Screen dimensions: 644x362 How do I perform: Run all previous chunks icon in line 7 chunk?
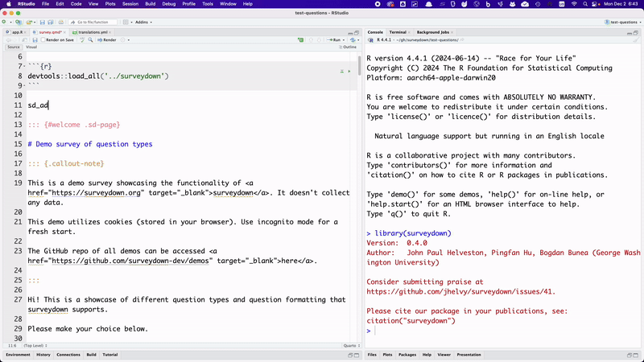click(x=341, y=72)
